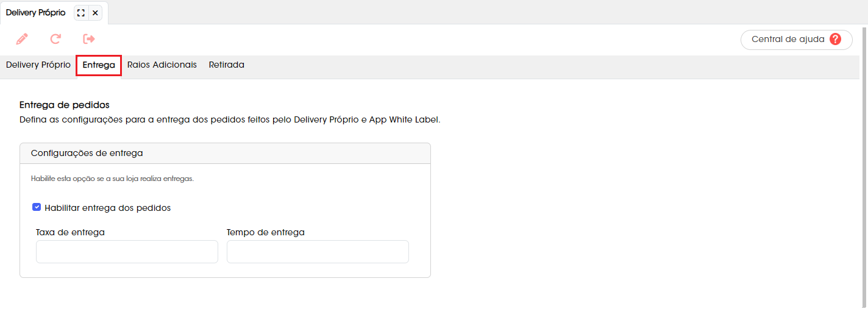Toggle the Habilitar entrega dos pedidos checkbox
Screen dimensions: 868x309
pyautogui.click(x=37, y=207)
